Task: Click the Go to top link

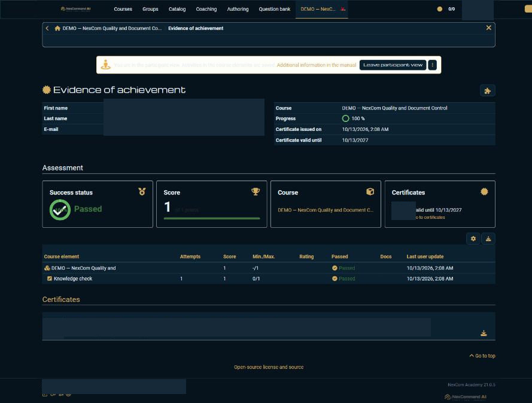Action: tap(482, 356)
